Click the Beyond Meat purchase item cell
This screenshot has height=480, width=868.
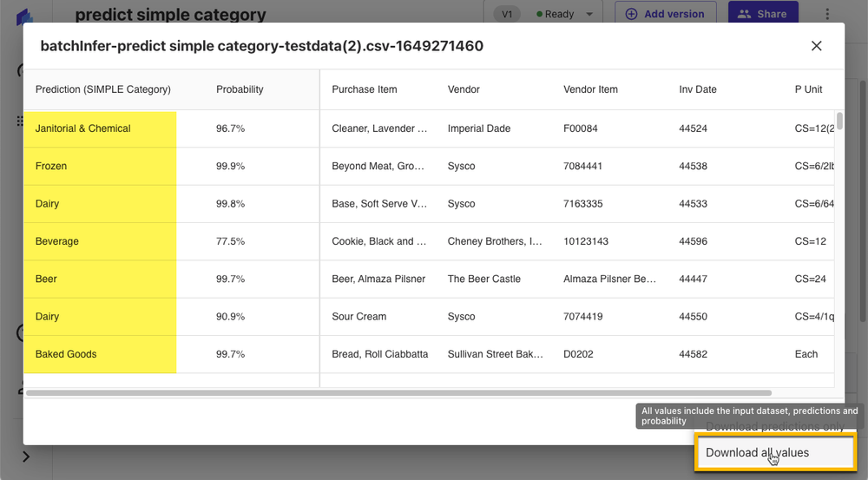378,166
